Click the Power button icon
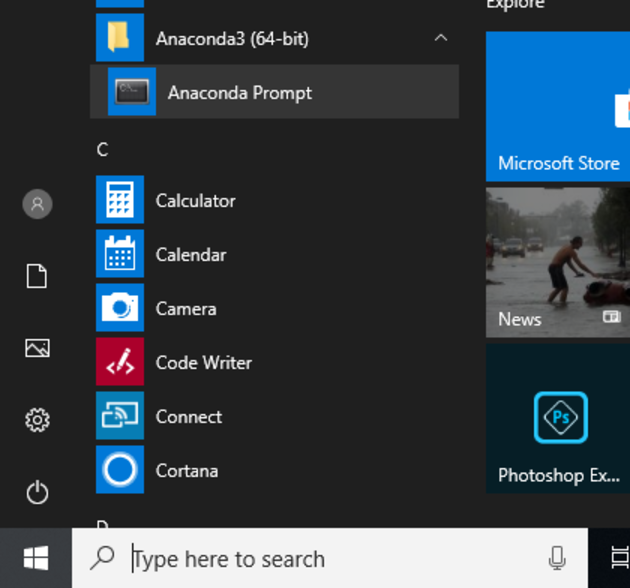 coord(37,492)
